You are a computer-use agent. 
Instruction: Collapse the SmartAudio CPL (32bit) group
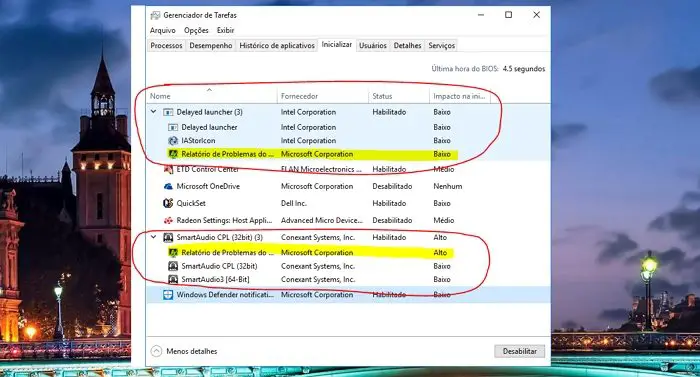point(154,237)
